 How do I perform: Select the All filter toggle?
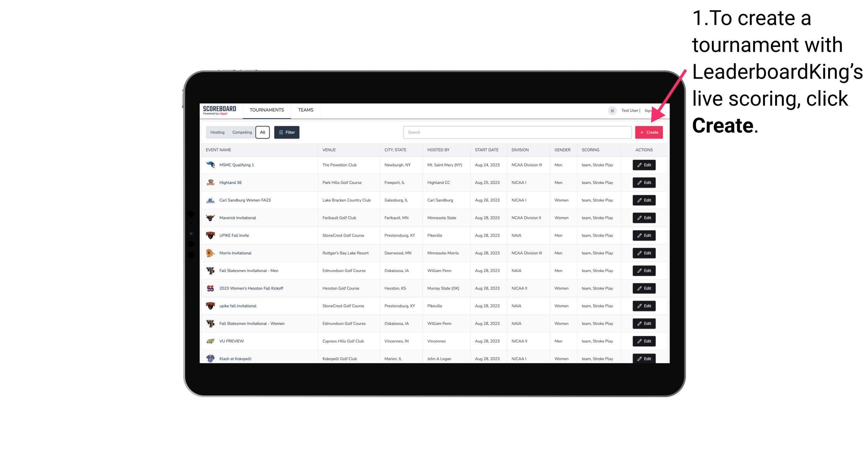[x=262, y=132]
